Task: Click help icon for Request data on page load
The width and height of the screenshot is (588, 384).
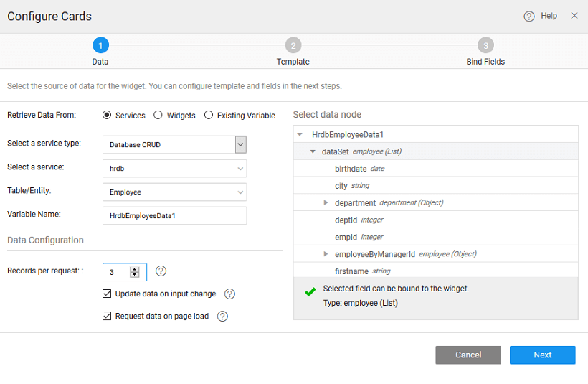Action: tap(222, 317)
